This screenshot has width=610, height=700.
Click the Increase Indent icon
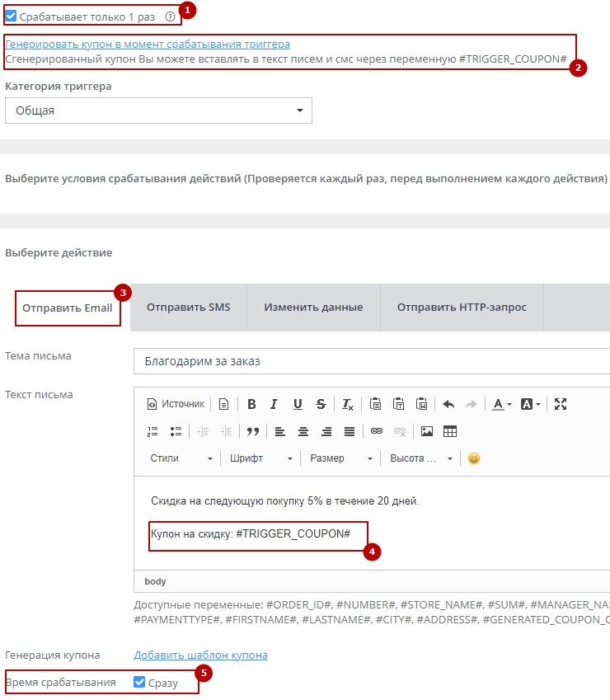[226, 431]
